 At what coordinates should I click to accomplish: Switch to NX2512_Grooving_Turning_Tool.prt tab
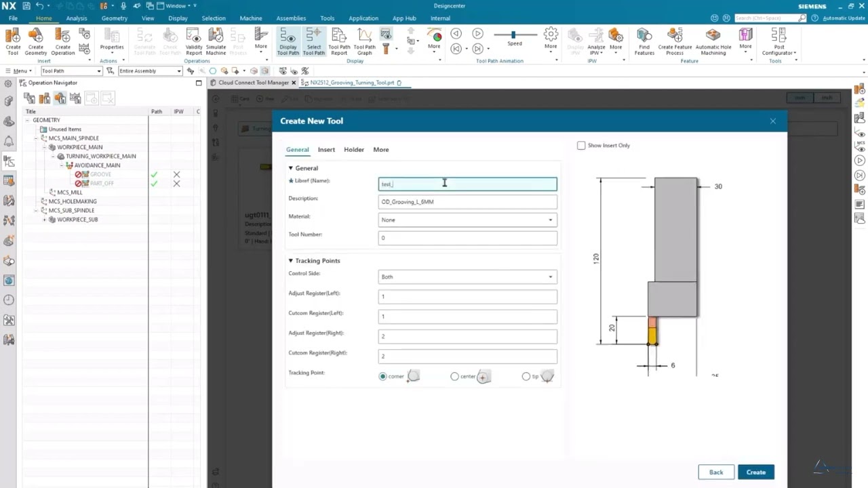pyautogui.click(x=352, y=83)
